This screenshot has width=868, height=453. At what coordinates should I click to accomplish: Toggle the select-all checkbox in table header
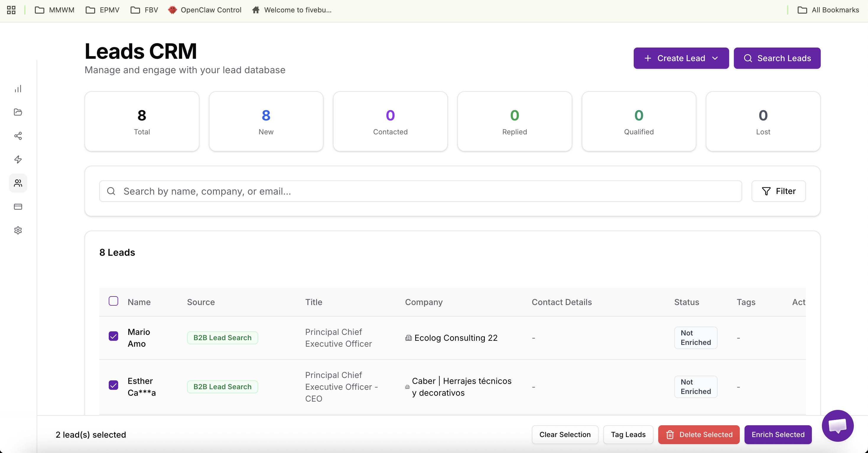[113, 301]
